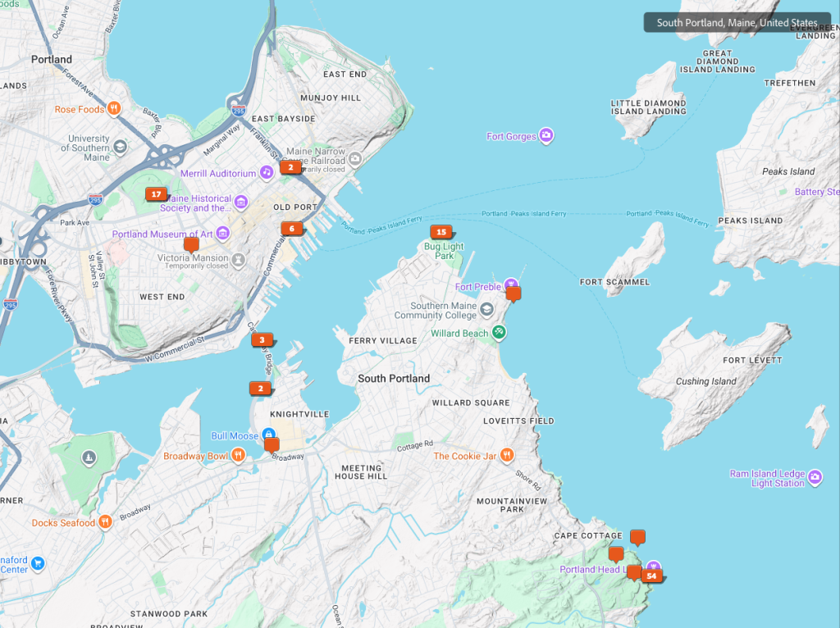Select the cluster marker numbered 54
The width and height of the screenshot is (840, 628).
651,576
